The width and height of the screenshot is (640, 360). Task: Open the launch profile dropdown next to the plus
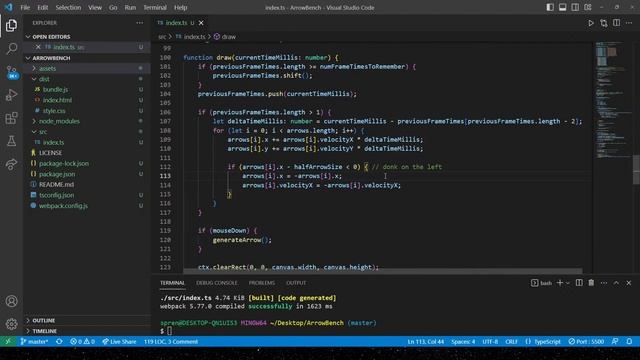(x=568, y=283)
